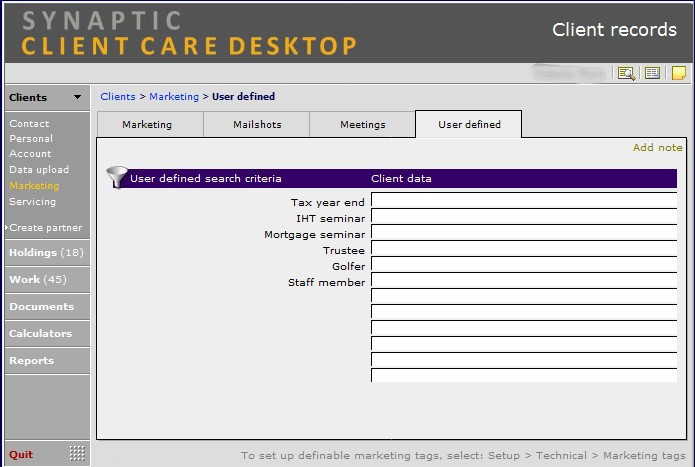Expand the Clients dropdown arrow
The image size is (695, 467).
[x=77, y=97]
